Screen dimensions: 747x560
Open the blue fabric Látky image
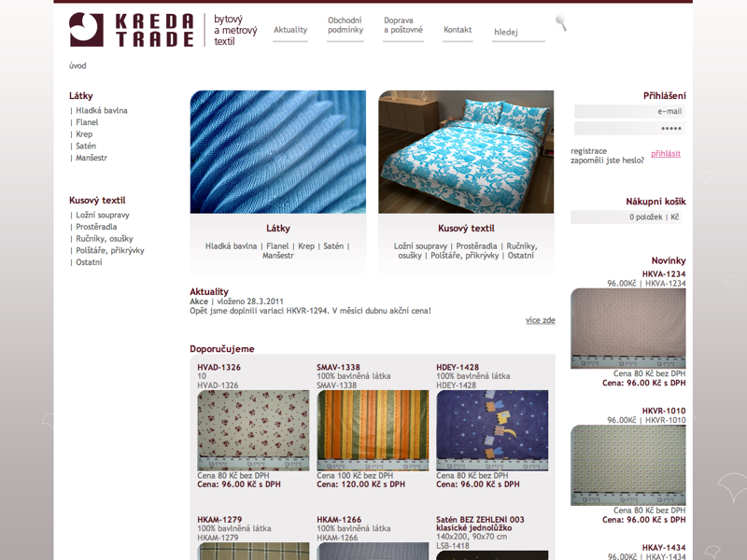coord(278,152)
